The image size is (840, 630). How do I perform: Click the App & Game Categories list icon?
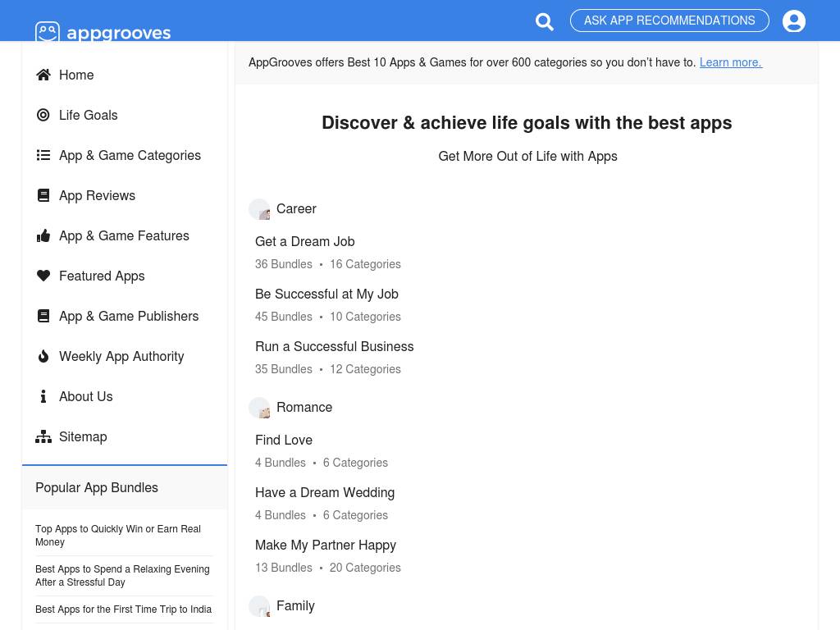(x=43, y=155)
